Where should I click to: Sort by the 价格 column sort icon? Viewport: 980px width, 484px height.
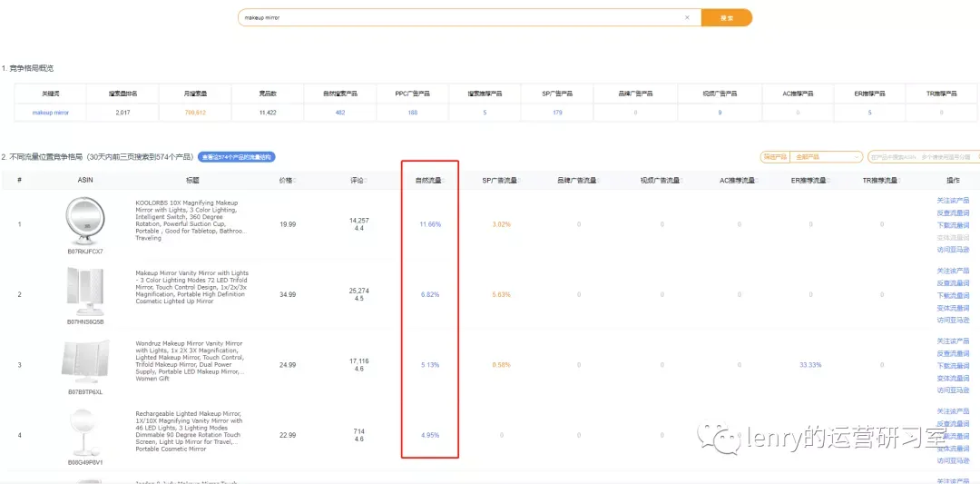[x=294, y=180]
